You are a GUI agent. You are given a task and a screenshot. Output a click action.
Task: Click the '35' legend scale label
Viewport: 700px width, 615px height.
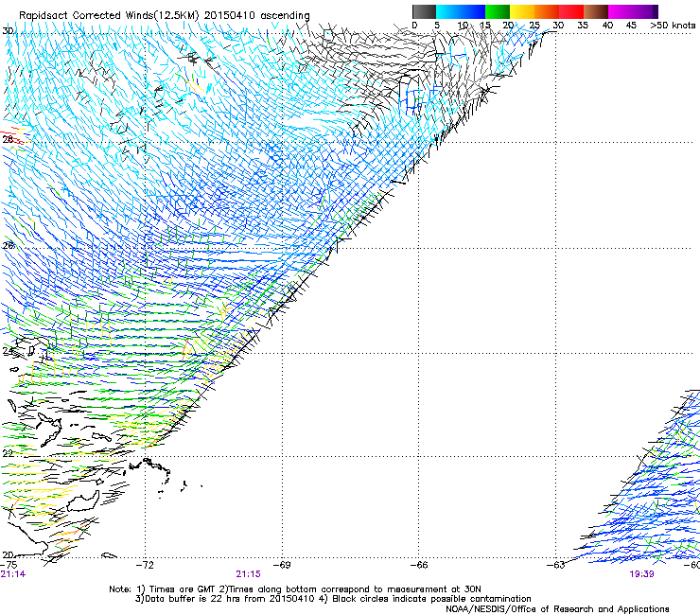click(x=583, y=26)
